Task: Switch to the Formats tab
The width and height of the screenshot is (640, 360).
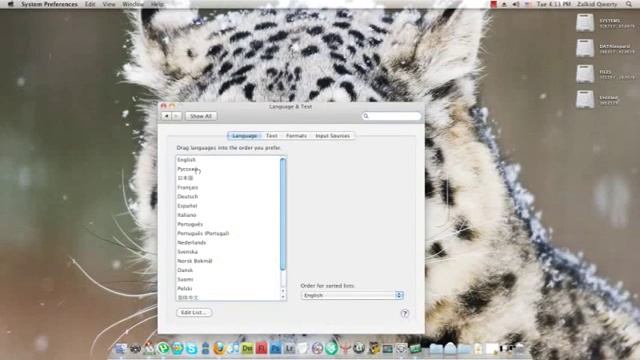Action: coord(296,136)
